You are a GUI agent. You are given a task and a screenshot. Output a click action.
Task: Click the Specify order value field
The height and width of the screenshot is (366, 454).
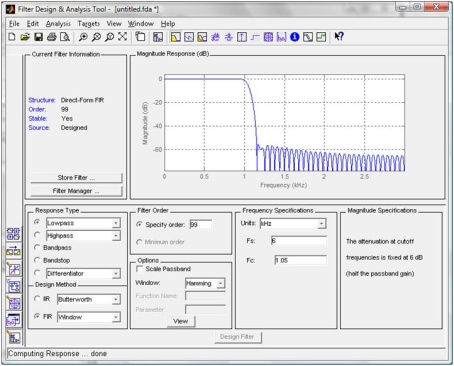(x=200, y=225)
